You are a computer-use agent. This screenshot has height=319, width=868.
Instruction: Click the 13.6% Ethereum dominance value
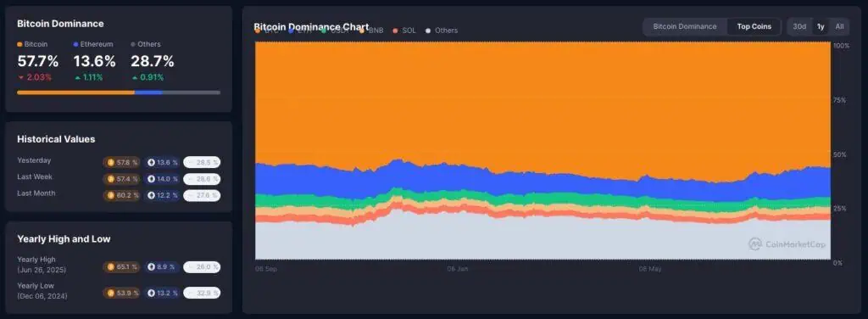click(x=95, y=61)
